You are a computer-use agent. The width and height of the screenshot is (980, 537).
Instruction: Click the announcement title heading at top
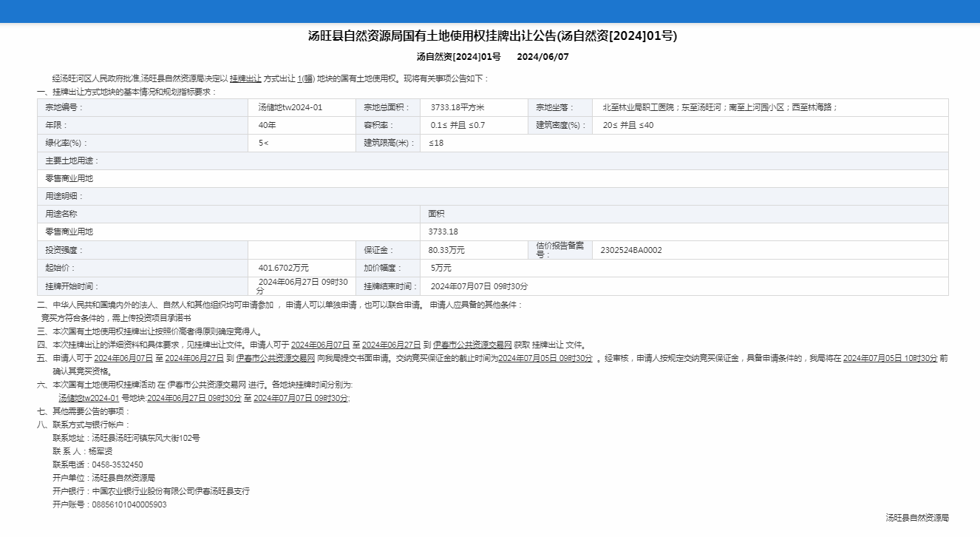492,36
